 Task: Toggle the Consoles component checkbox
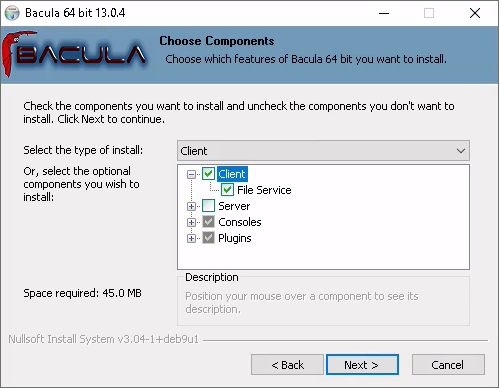(x=208, y=222)
